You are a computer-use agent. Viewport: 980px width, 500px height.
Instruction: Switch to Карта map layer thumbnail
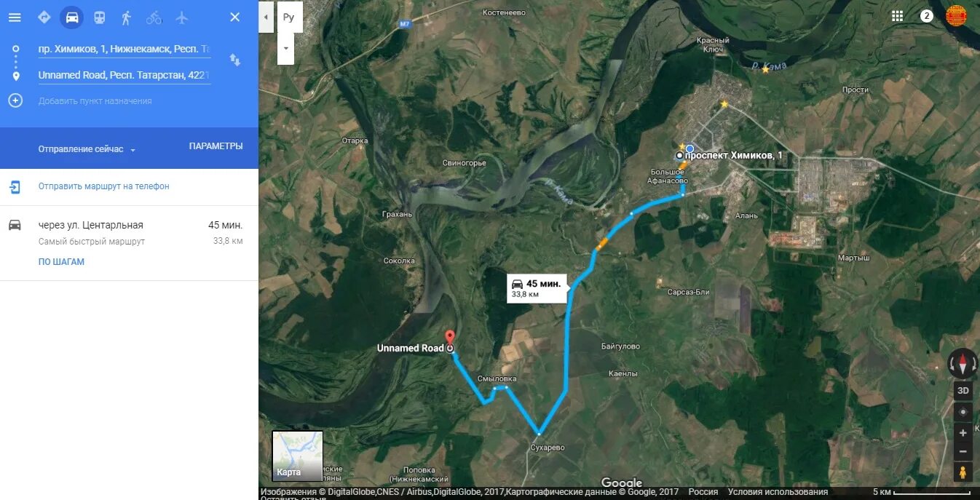point(297,456)
